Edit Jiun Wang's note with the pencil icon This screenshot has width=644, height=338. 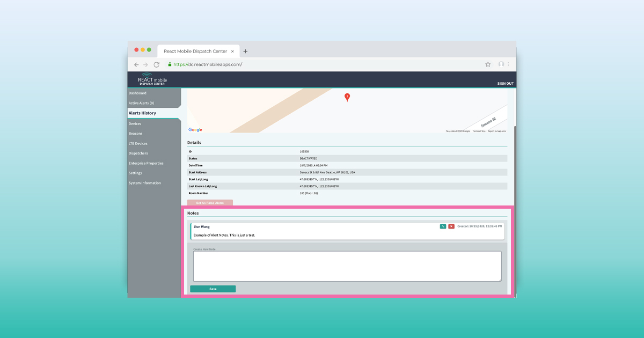pos(443,226)
